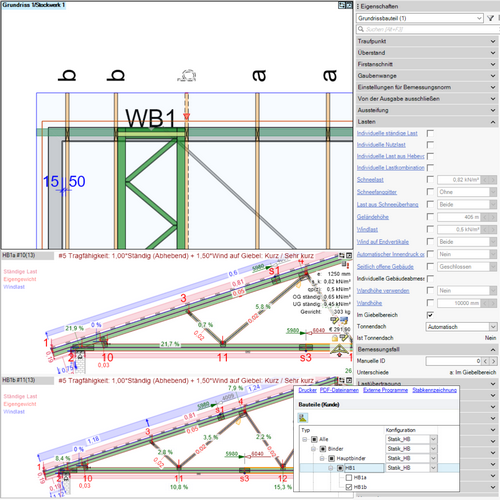Click the Schneelast link
The width and height of the screenshot is (500, 500).
[370, 180]
